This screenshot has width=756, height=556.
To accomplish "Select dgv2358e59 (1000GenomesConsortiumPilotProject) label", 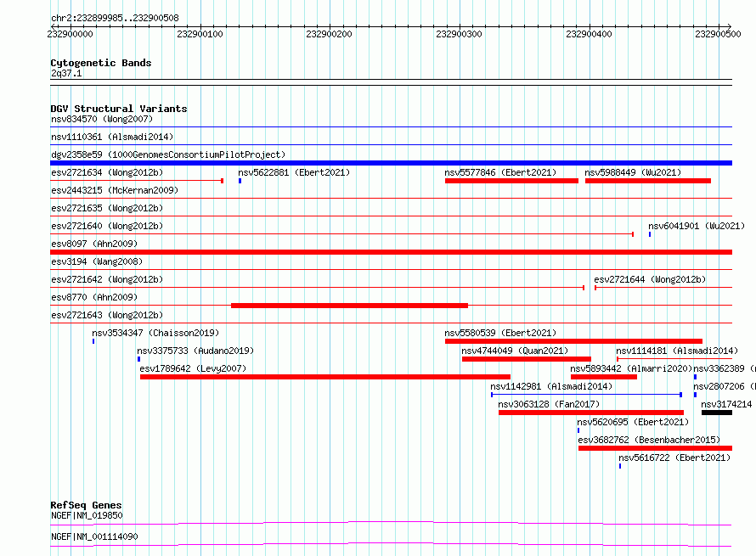I will coord(168,154).
